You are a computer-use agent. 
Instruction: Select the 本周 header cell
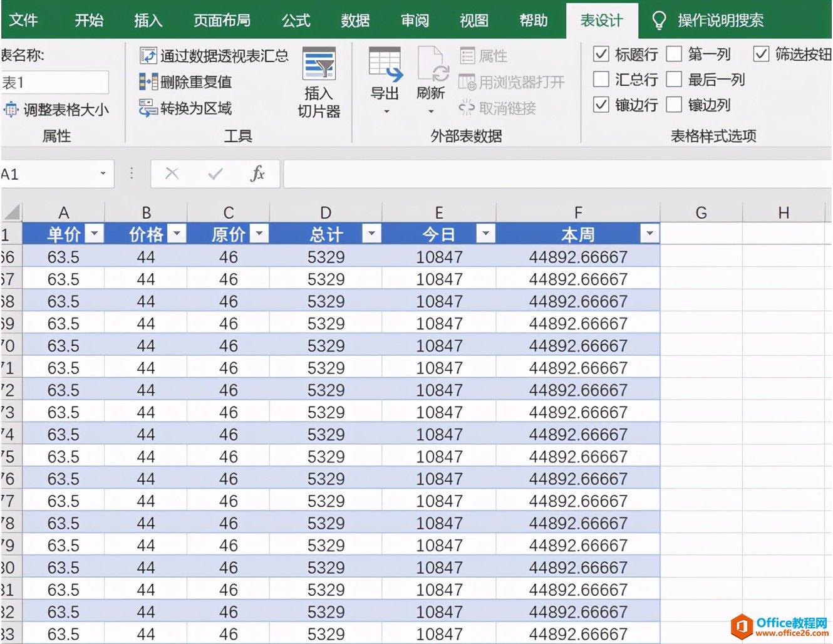click(x=578, y=234)
